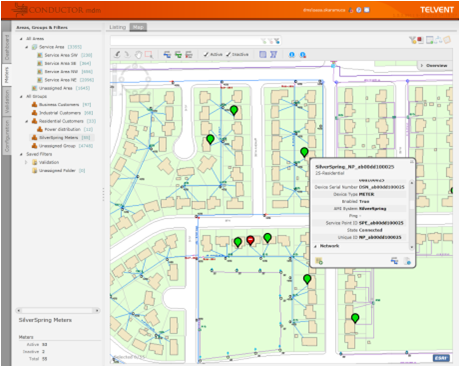Toggle the blue grid layer button
The width and height of the screenshot is (460, 367).
point(263,54)
